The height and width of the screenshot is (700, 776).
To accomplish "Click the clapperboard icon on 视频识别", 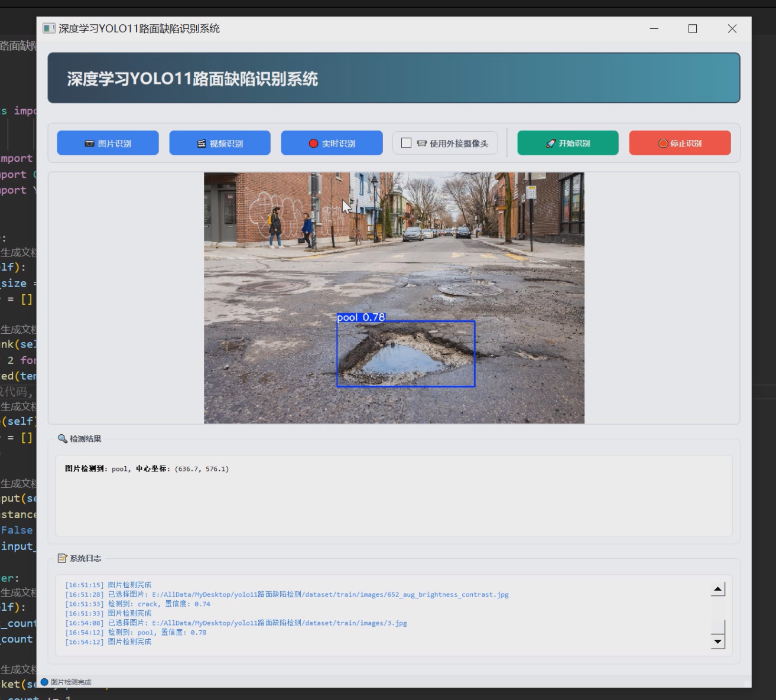I will click(202, 144).
